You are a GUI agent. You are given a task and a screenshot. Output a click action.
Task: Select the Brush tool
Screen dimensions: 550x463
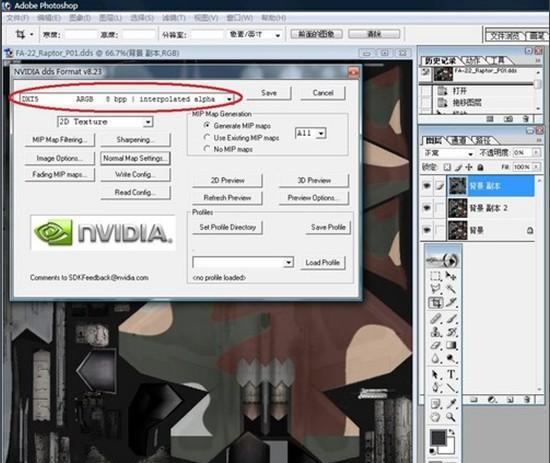tap(451, 318)
